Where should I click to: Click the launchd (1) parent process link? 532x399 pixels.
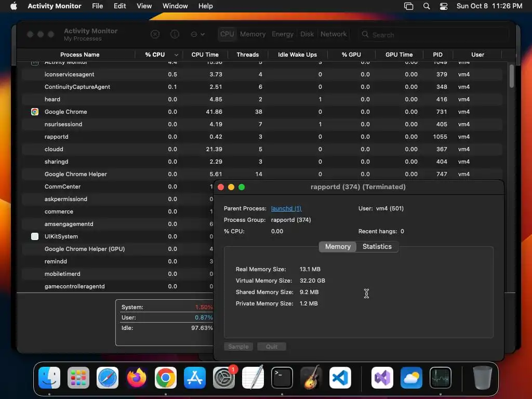point(286,208)
